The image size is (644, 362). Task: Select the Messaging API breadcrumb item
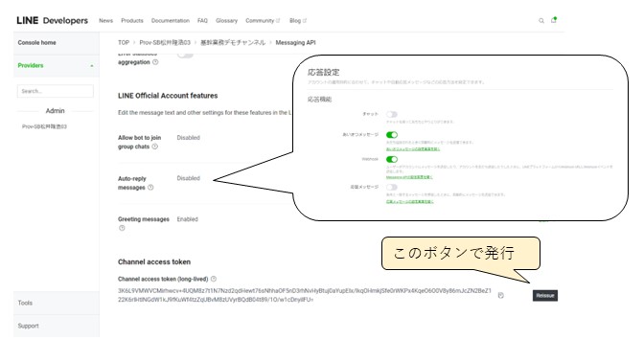coord(296,43)
